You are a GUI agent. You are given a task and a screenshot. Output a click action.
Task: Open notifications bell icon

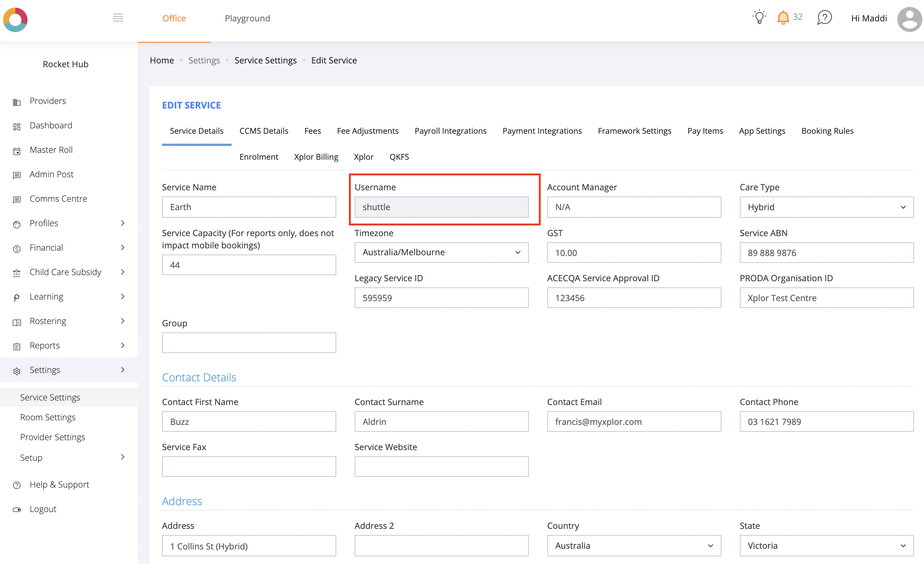783,18
